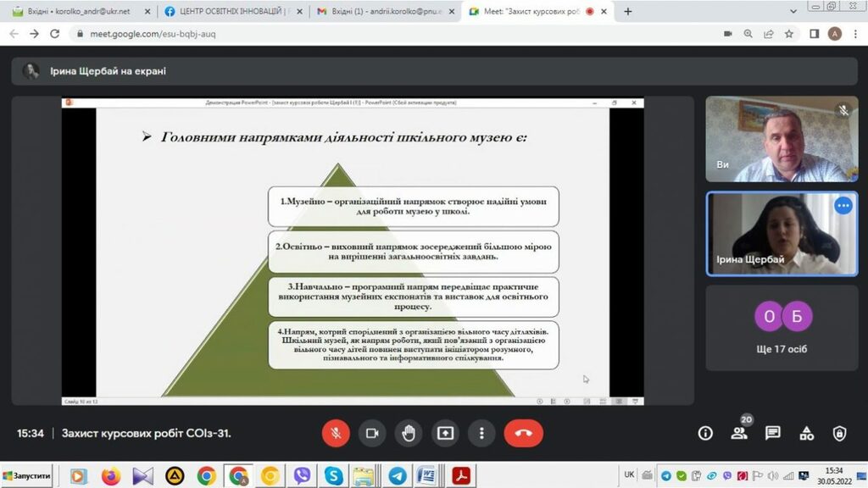The height and width of the screenshot is (488, 868).
Task: Raise hand in the meeting
Action: click(409, 433)
